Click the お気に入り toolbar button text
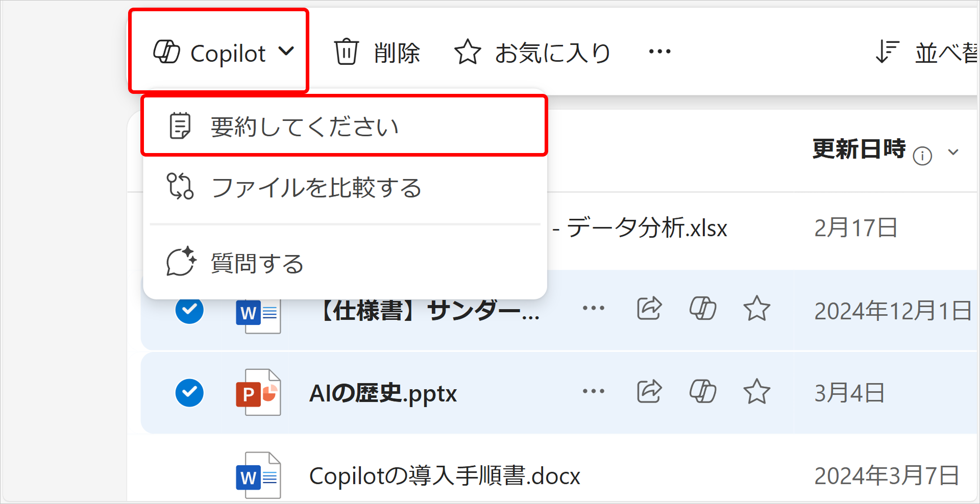Image resolution: width=980 pixels, height=504 pixels. 553,53
